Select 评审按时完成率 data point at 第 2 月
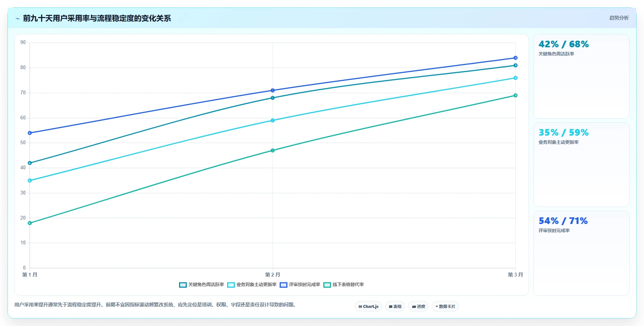 click(x=273, y=91)
